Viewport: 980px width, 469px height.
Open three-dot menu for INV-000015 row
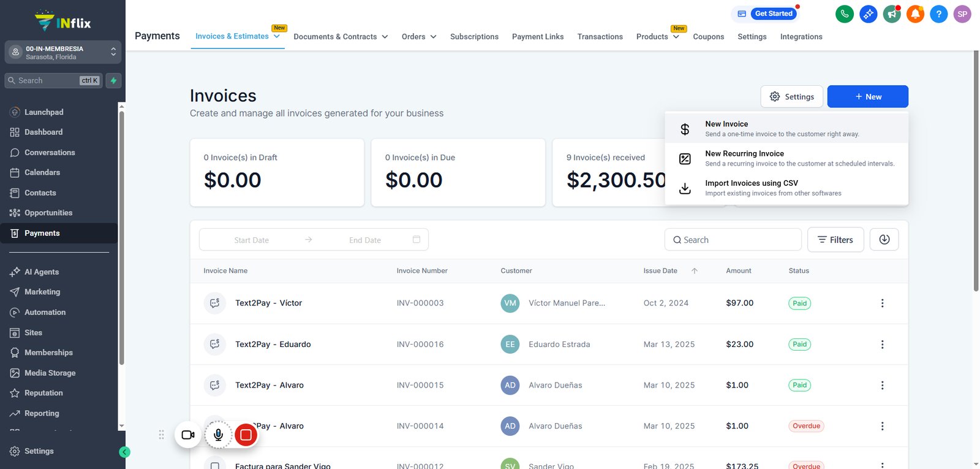pyautogui.click(x=882, y=385)
